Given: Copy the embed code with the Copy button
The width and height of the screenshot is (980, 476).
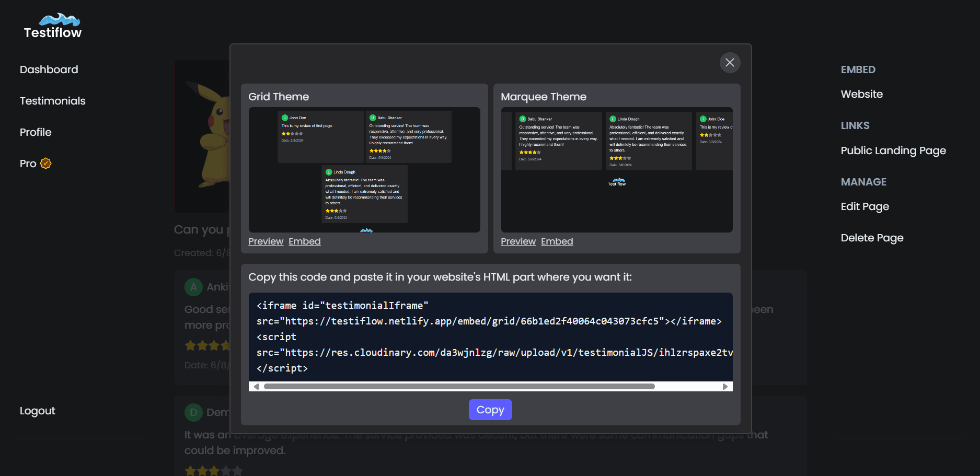Looking at the screenshot, I should click(490, 410).
